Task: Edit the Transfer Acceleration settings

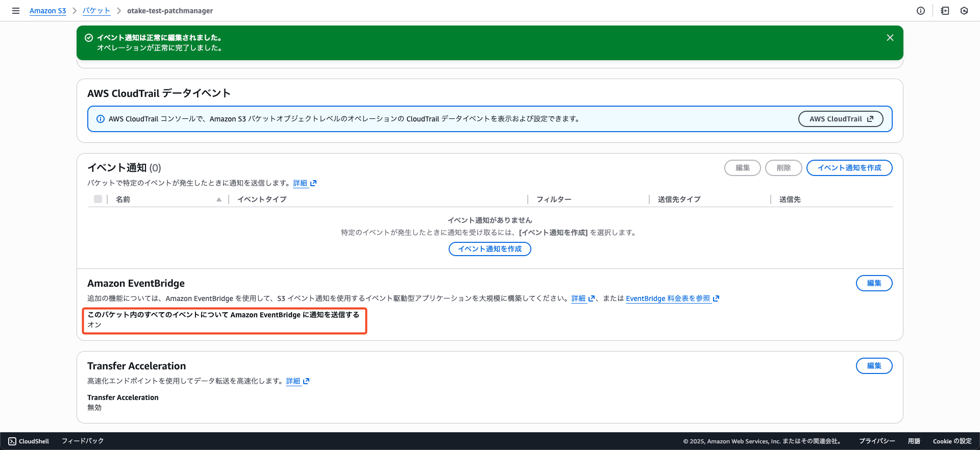Action: tap(874, 366)
